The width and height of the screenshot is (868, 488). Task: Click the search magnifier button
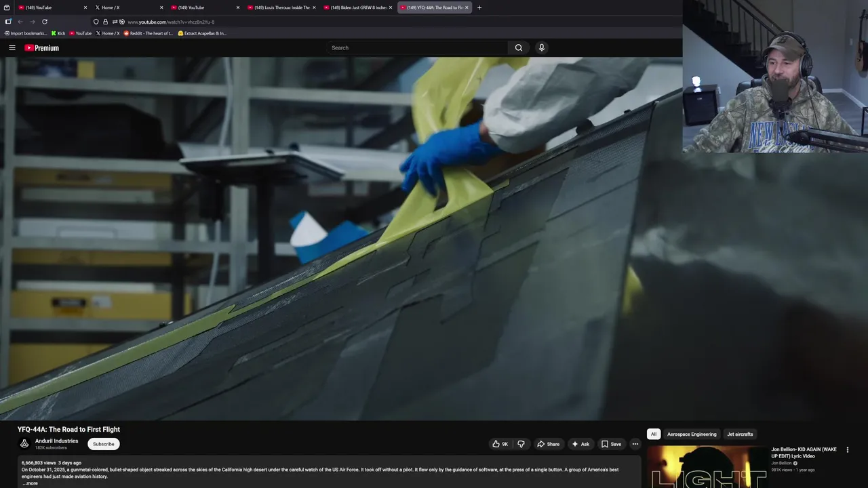518,47
